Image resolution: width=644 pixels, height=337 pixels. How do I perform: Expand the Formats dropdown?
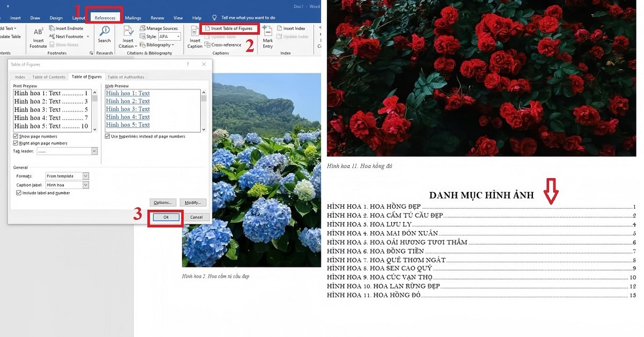85,176
